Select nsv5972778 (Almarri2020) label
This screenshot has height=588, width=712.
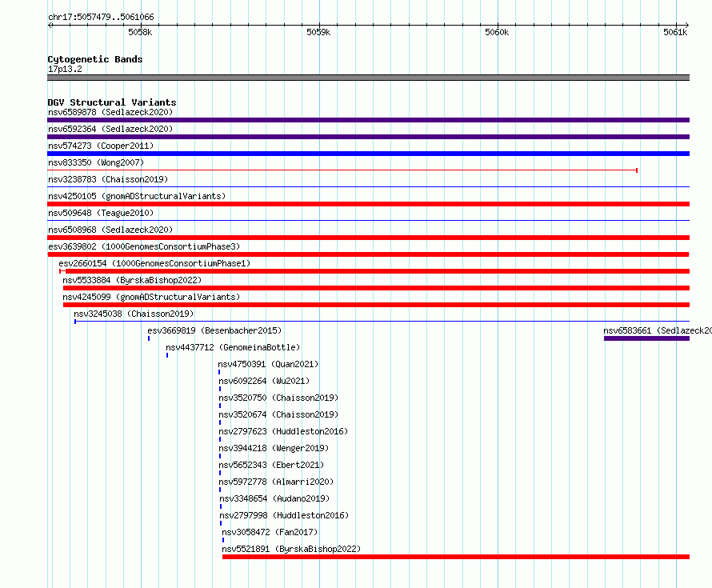276,482
